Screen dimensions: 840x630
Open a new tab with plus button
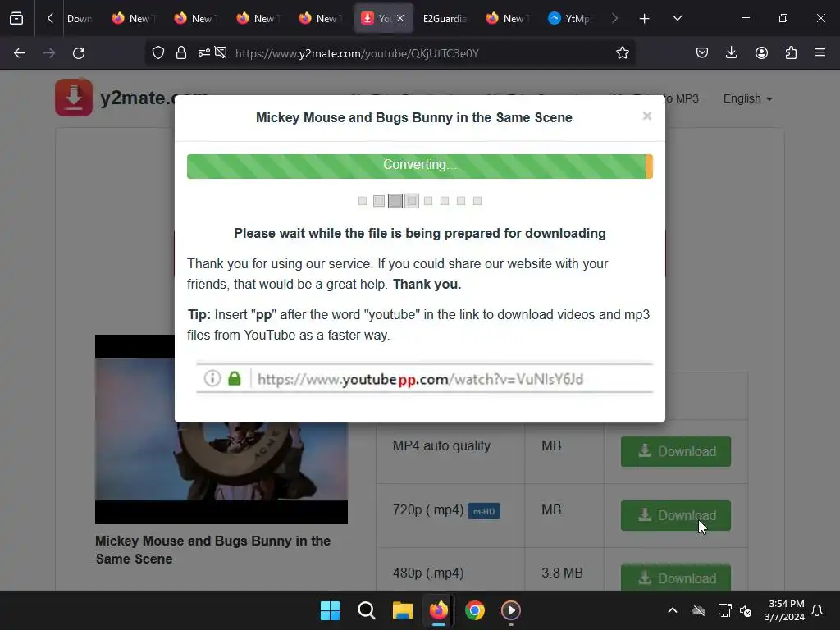(644, 19)
